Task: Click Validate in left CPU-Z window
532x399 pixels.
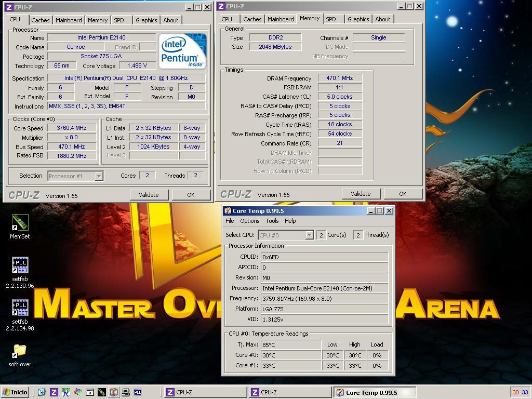Action: click(x=149, y=195)
